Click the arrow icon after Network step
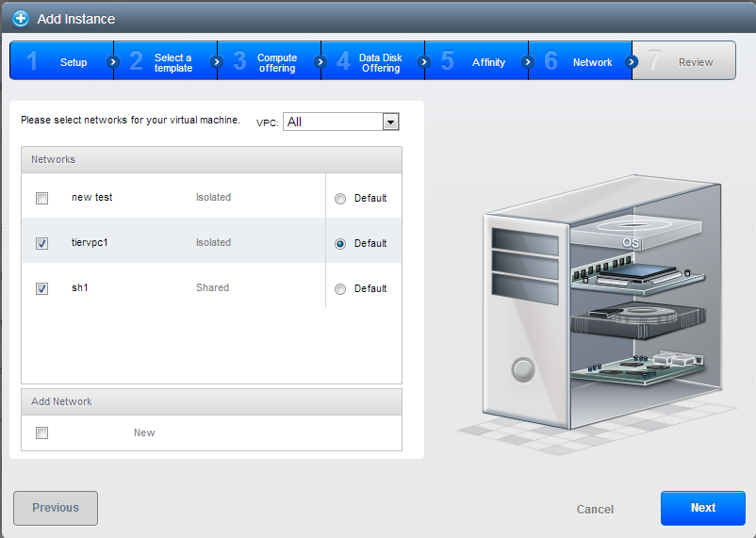The height and width of the screenshot is (538, 756). coord(632,61)
